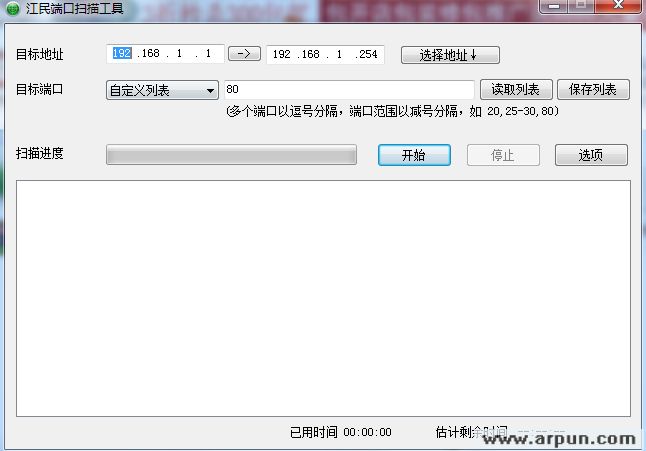Open the 选择地址 address picker

coord(450,55)
